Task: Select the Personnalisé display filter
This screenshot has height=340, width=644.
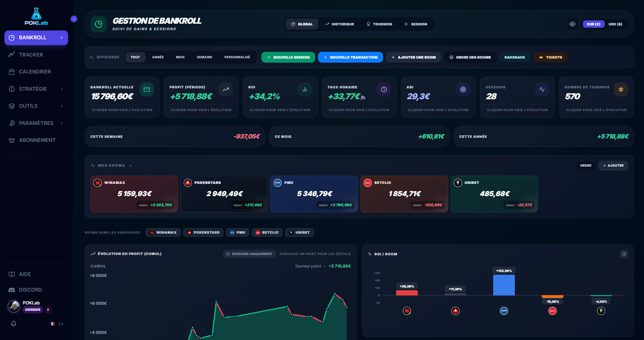Action: [x=237, y=57]
